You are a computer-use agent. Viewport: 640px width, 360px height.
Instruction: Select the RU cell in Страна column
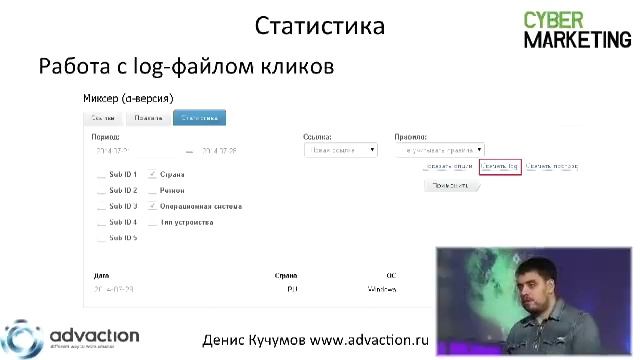(292, 289)
